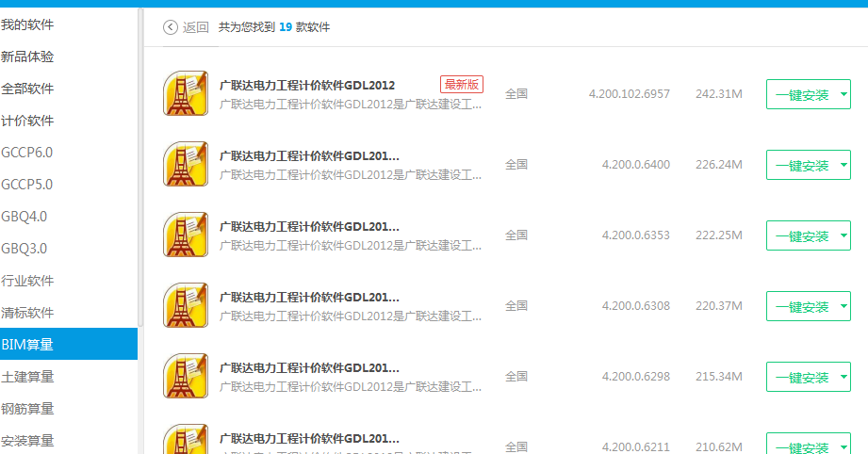Click file size 242.31M
This screenshot has height=454, width=868.
719,94
